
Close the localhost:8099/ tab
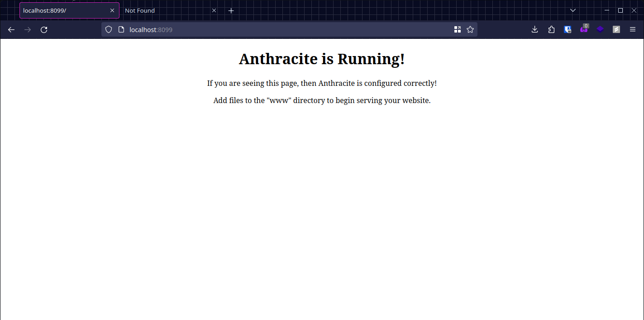click(112, 10)
